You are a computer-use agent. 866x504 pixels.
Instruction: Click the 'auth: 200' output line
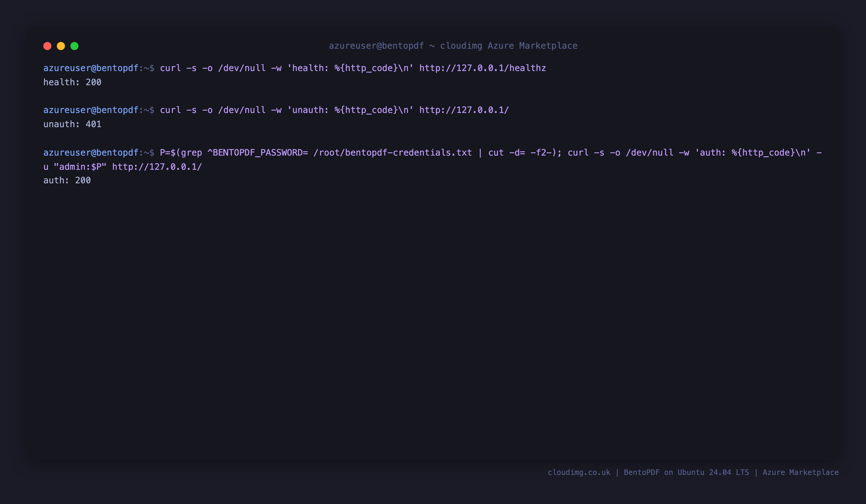click(67, 180)
